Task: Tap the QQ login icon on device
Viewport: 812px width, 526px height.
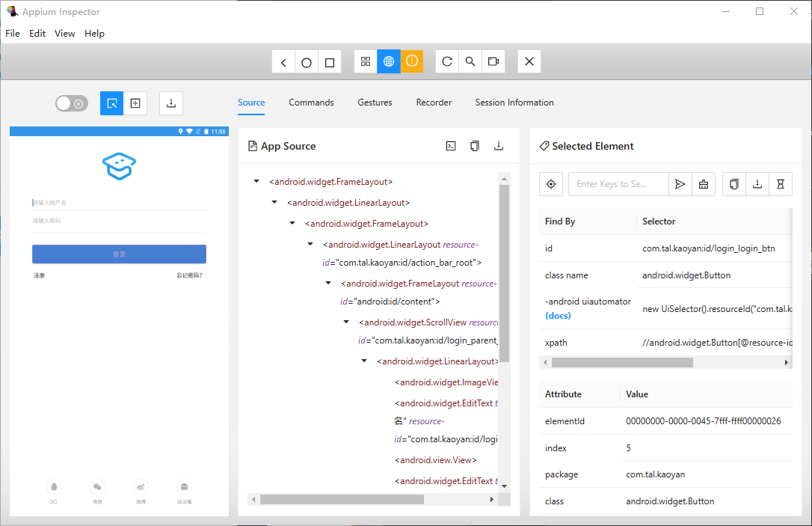Action: point(53,487)
